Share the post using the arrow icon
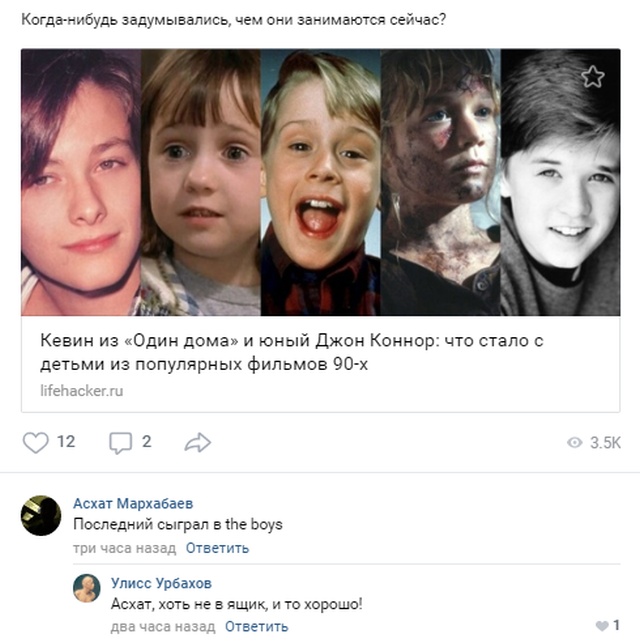640x643 pixels. tap(198, 443)
